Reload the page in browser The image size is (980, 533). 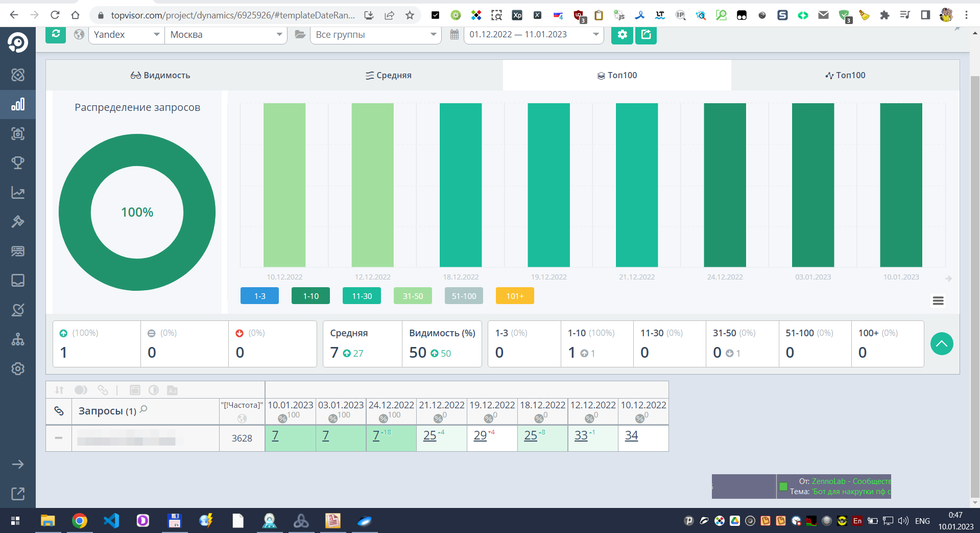click(x=55, y=15)
